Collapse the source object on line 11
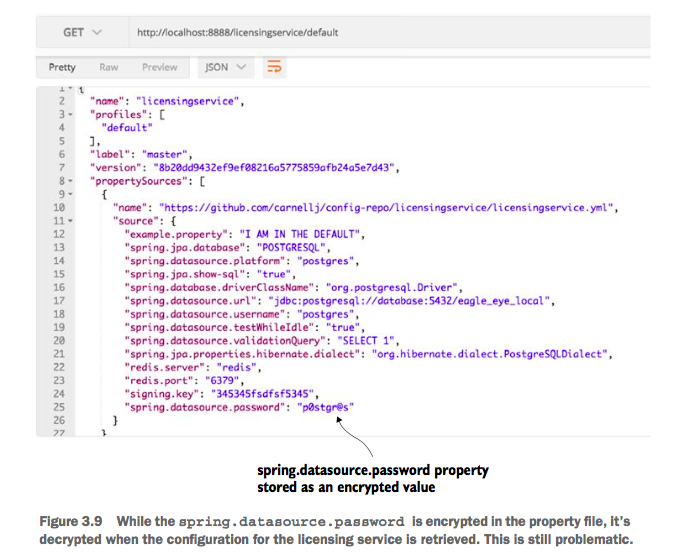 click(70, 221)
